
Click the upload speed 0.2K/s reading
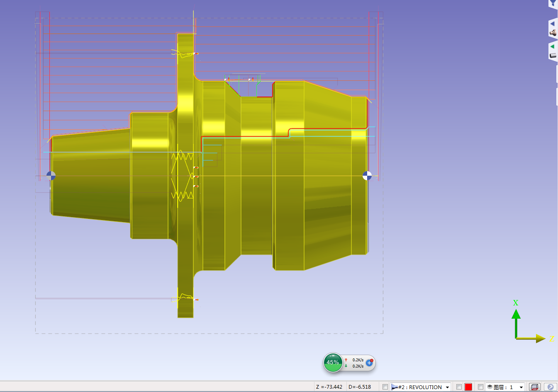pos(358,360)
